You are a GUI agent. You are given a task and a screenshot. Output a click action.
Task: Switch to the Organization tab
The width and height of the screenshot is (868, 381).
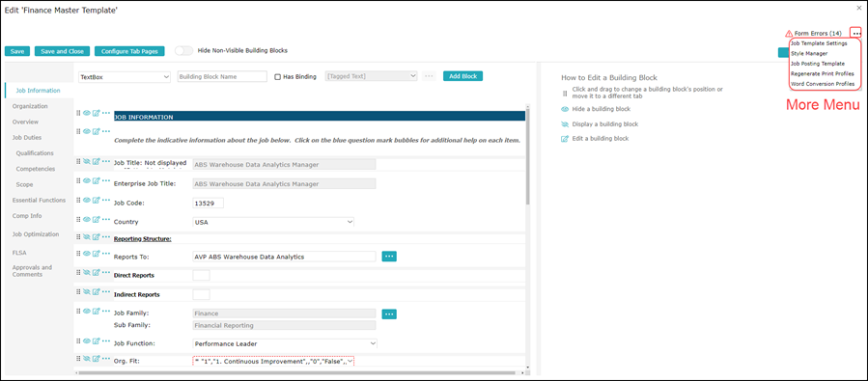pos(30,105)
